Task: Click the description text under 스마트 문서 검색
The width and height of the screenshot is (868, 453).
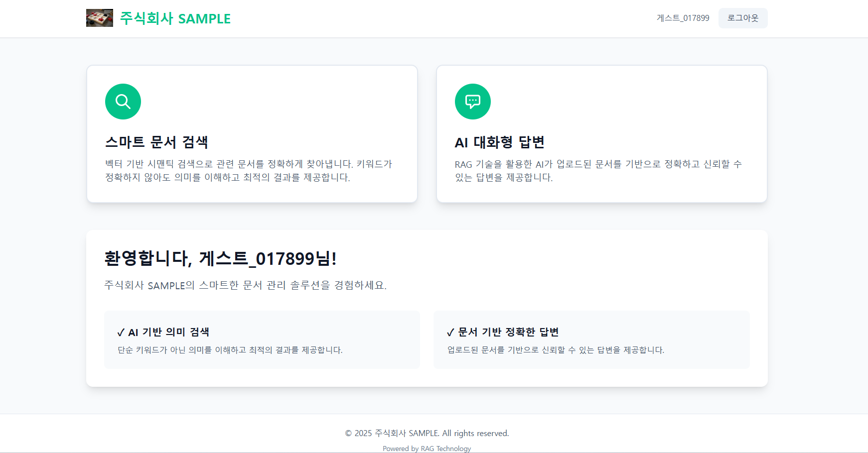Action: pos(249,170)
